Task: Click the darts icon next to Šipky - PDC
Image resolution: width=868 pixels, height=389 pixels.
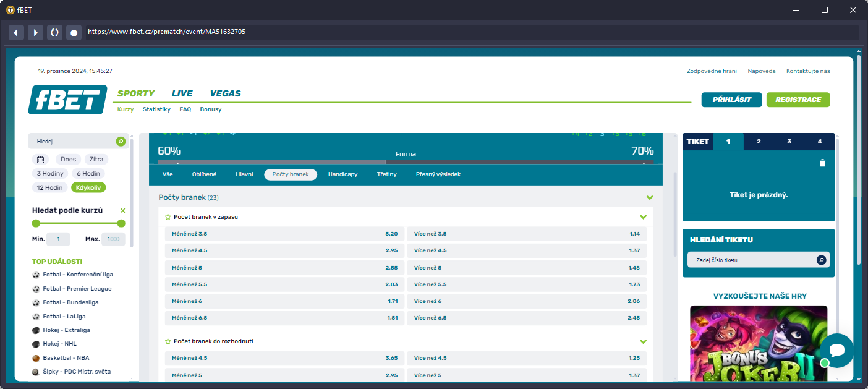Action: [x=36, y=372]
